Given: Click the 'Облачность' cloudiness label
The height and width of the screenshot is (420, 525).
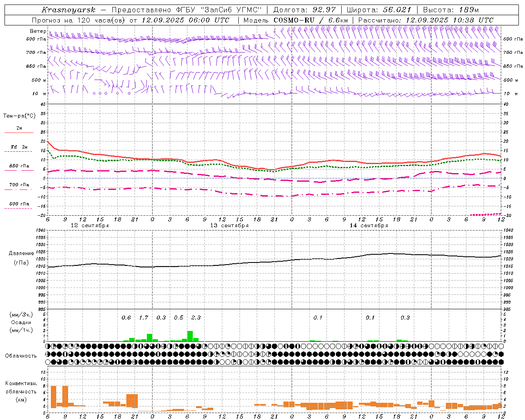Looking at the screenshot, I should [21, 356].
